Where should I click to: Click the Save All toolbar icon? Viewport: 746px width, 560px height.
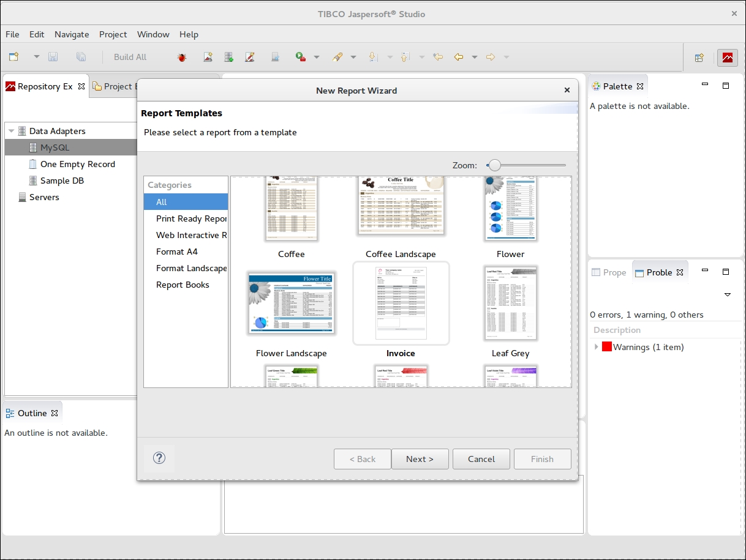click(x=81, y=57)
